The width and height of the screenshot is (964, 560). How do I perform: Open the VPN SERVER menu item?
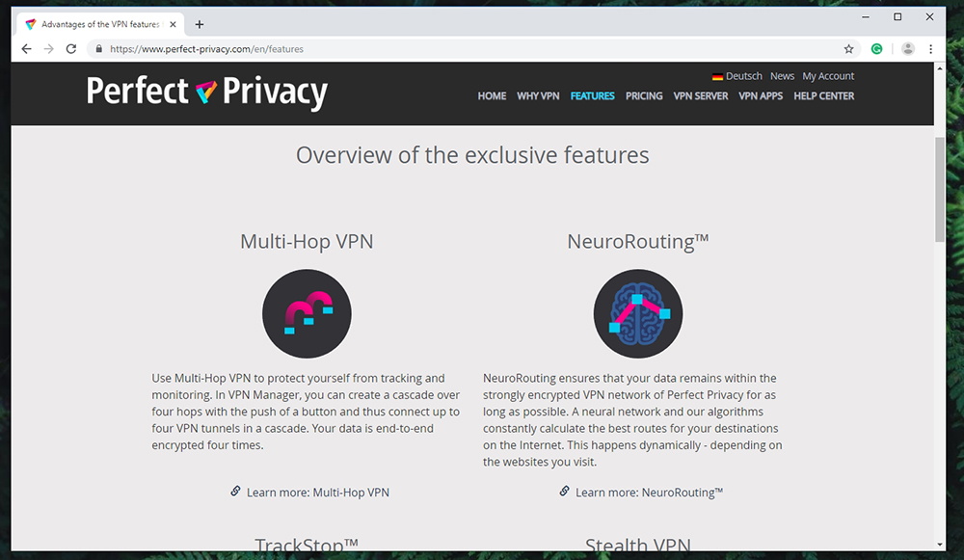[x=700, y=95]
